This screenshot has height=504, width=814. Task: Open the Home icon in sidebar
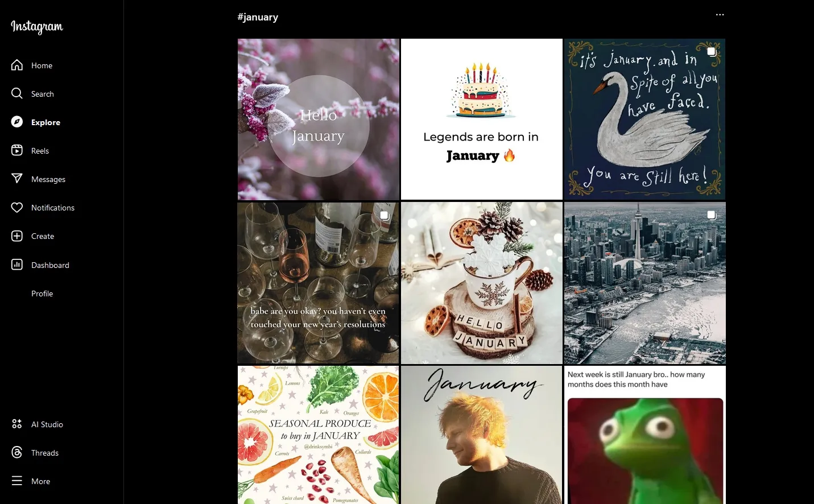click(x=17, y=65)
